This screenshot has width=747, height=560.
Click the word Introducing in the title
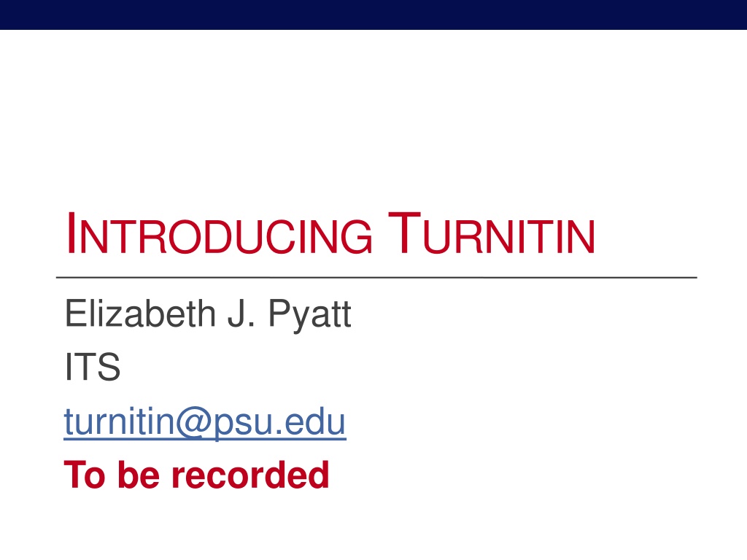pos(217,238)
